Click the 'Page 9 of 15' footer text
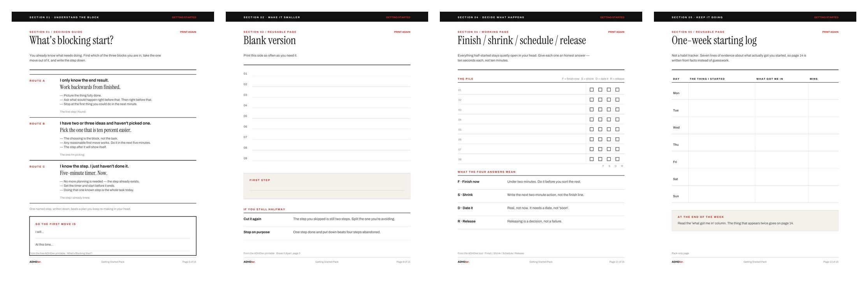The image size is (868, 285). [403, 262]
